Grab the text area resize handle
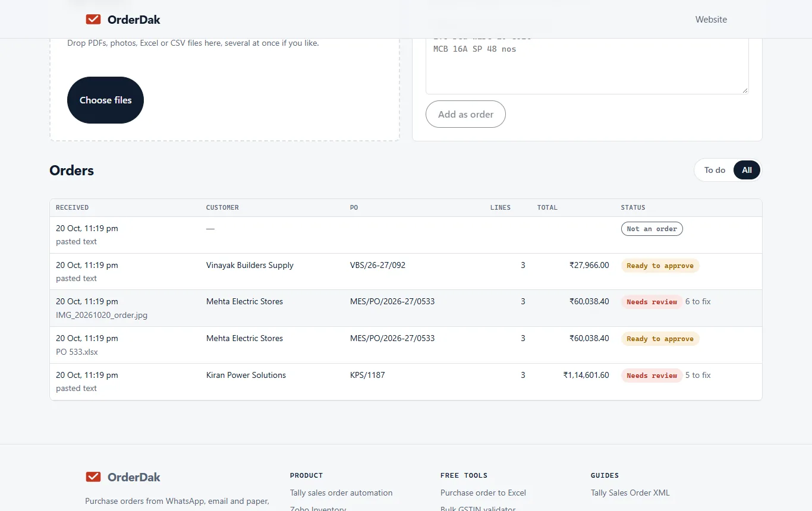Screen dimensions: 812x511 (x=745, y=90)
